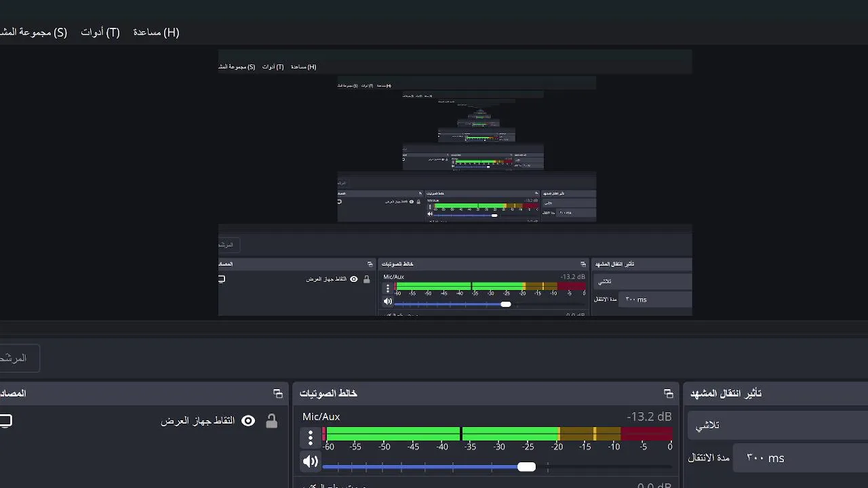Pop out the sources dock with float icon

tap(277, 393)
